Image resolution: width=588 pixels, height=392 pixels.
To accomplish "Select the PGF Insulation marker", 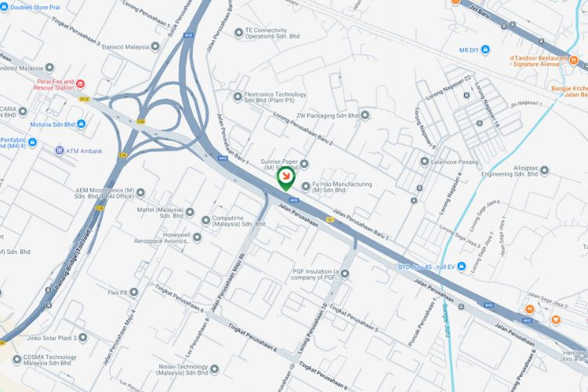I will 345,274.
